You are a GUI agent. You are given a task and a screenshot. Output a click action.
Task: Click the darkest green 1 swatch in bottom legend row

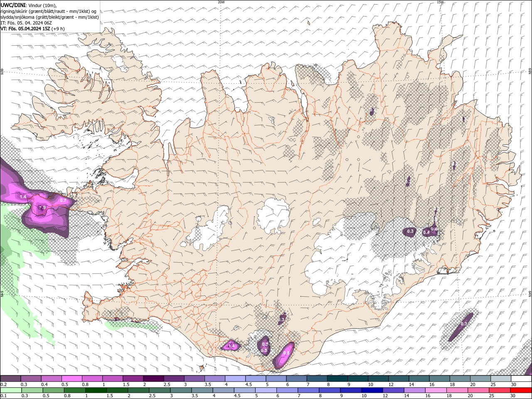[96, 390]
